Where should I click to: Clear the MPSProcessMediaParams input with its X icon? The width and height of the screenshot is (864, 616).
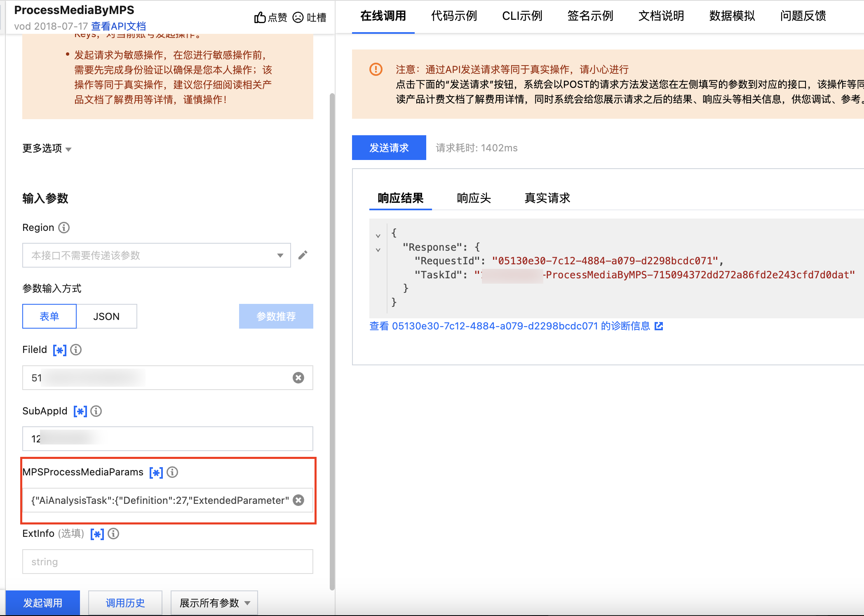point(298,500)
